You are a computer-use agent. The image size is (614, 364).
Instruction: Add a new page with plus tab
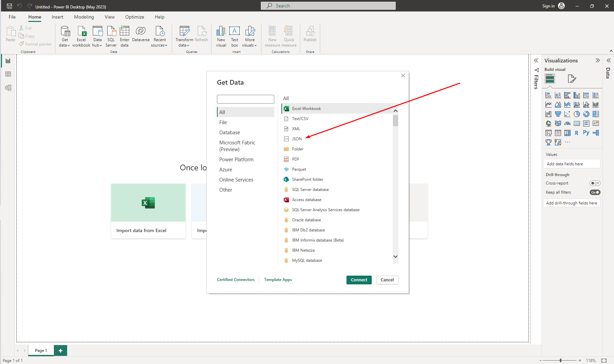tap(60, 351)
